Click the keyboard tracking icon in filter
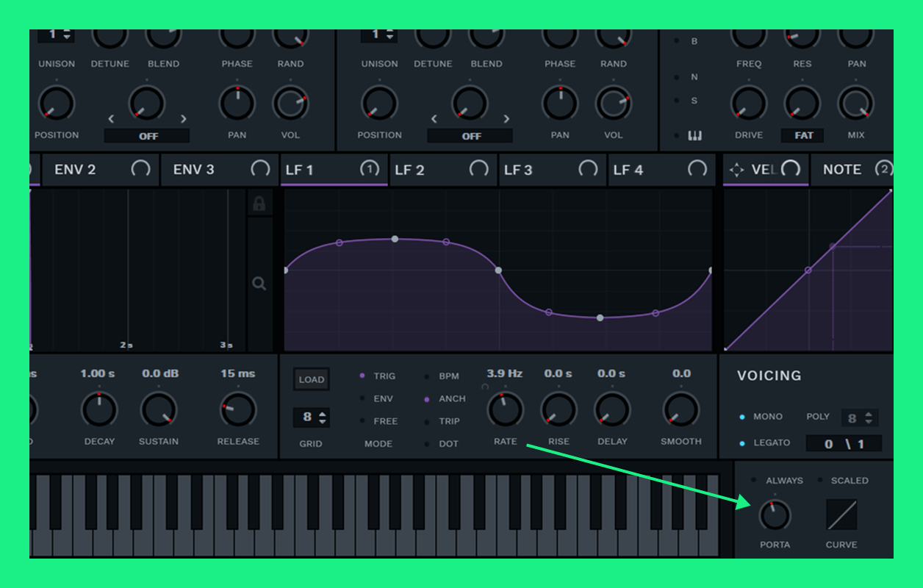Image resolution: width=923 pixels, height=588 pixels. pyautogui.click(x=694, y=136)
